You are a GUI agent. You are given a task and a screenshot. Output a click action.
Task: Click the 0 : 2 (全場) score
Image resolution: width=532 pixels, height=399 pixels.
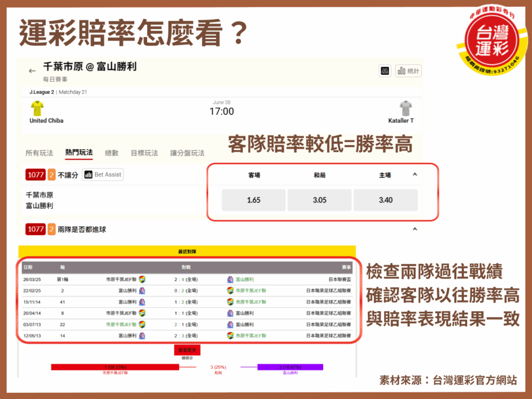(186, 291)
